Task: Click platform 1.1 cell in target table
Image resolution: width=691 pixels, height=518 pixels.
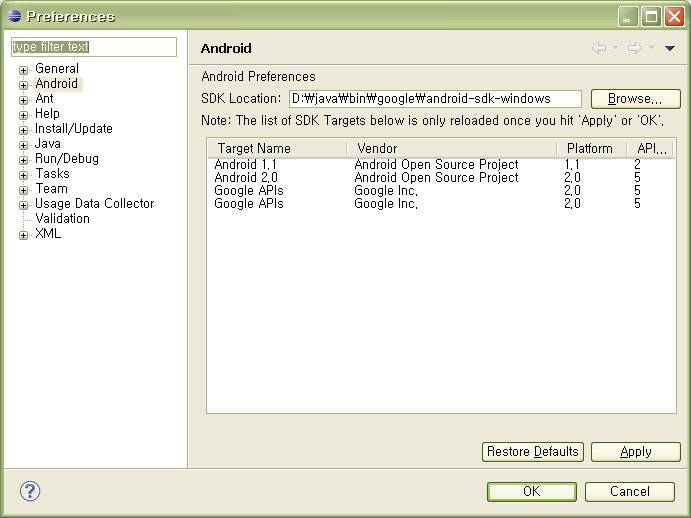Action: coord(572,164)
